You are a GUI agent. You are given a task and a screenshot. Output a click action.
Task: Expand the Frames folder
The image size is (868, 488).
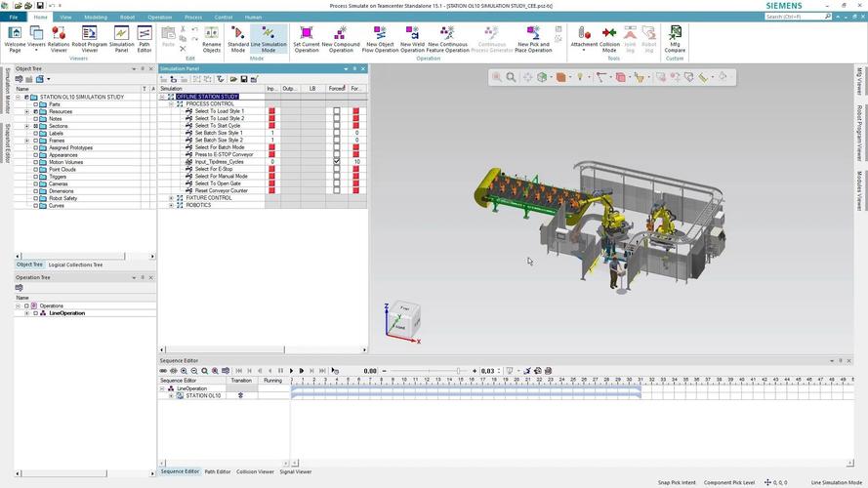tap(26, 141)
